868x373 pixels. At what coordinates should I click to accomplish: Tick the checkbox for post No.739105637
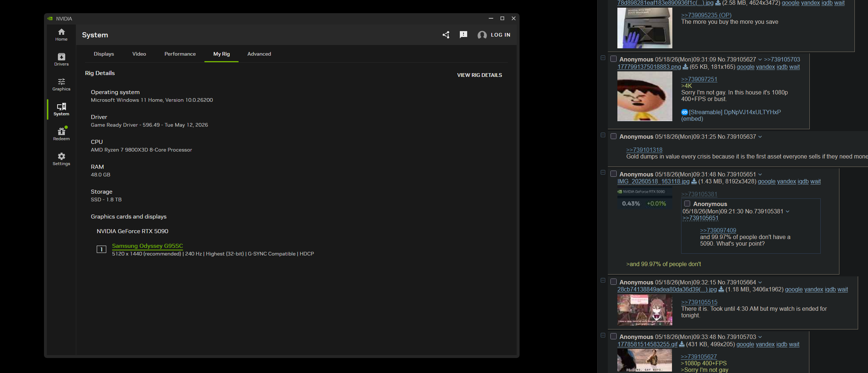click(x=613, y=136)
